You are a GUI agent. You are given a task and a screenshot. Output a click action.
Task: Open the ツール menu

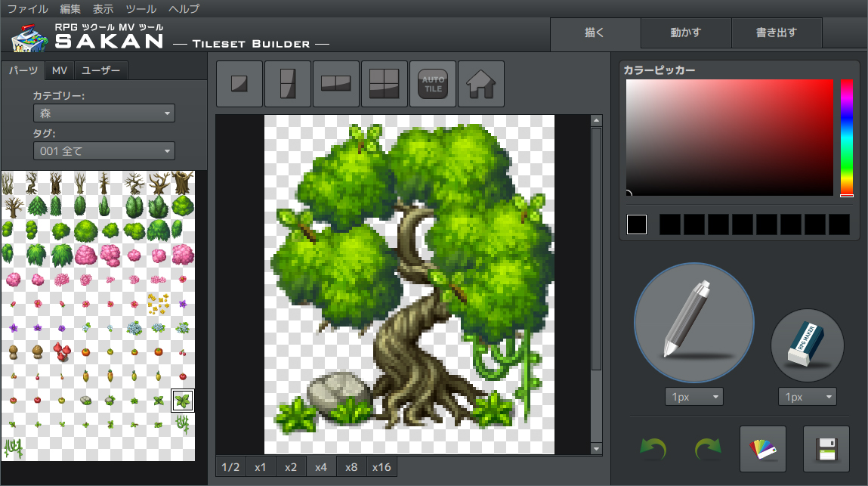[141, 9]
